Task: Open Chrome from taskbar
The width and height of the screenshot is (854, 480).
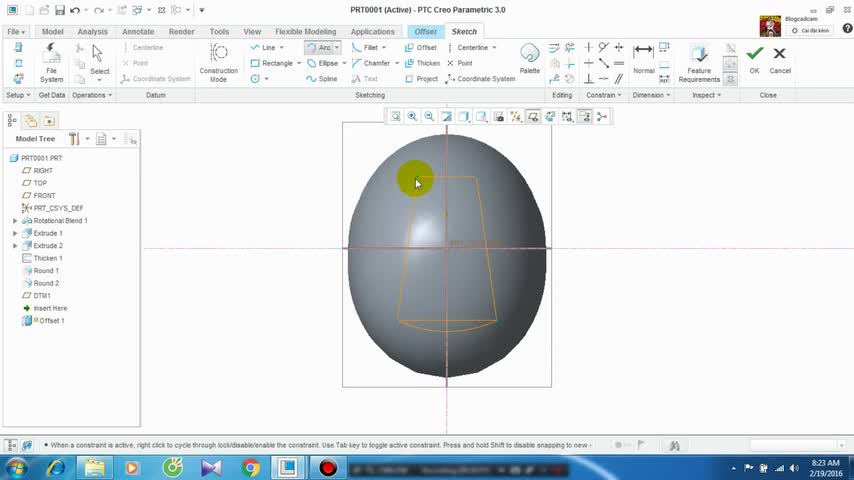Action: (x=251, y=467)
